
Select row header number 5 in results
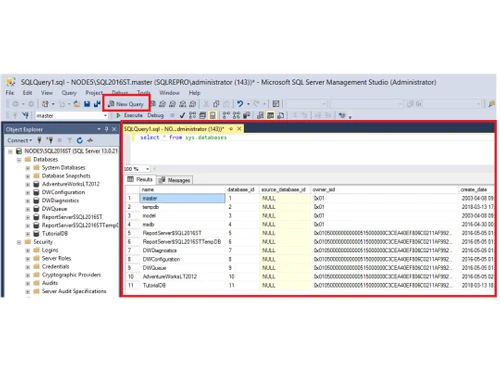(132, 233)
